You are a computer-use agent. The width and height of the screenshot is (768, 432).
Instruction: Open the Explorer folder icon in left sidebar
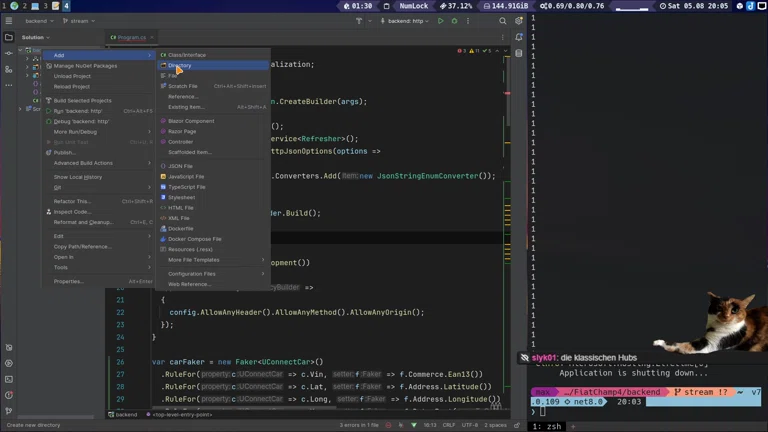click(x=9, y=38)
